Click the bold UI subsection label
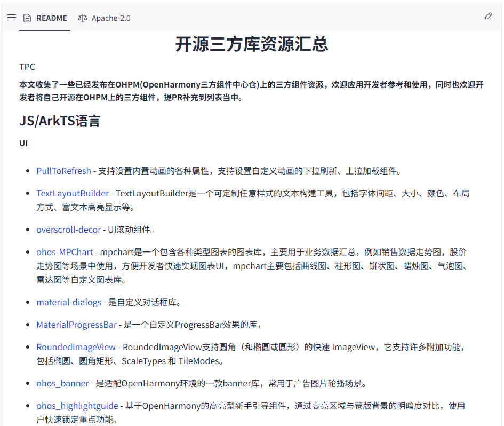 (x=23, y=144)
